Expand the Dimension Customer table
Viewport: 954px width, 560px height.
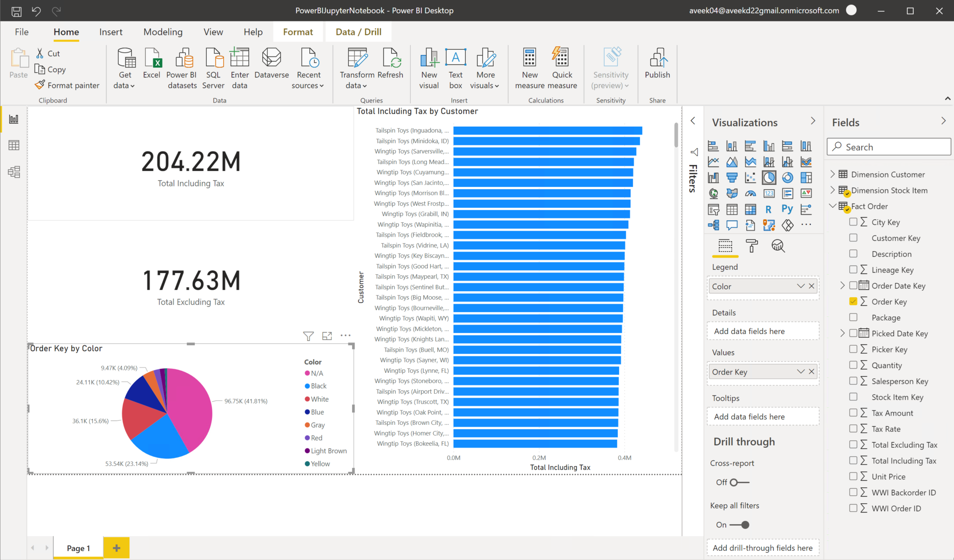(833, 174)
